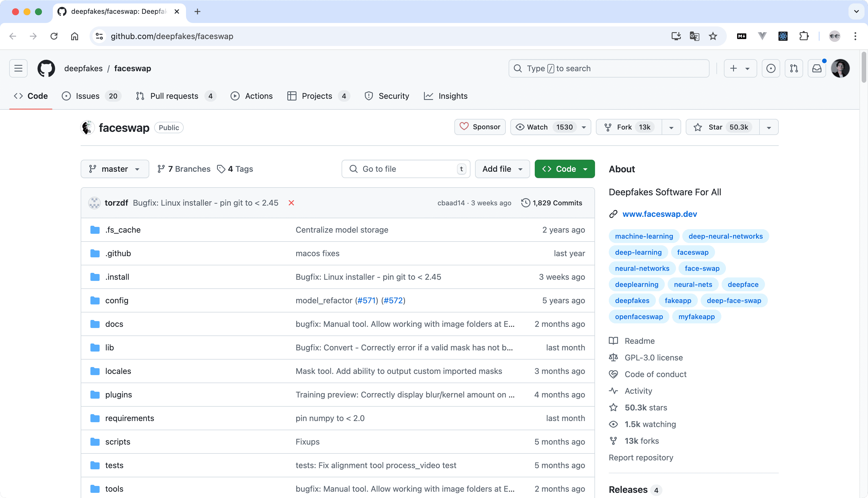
Task: Open the green Code dropdown
Action: (x=564, y=169)
